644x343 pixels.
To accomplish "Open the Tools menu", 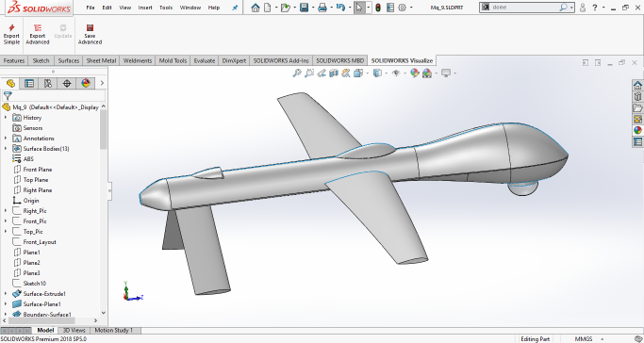I will pyautogui.click(x=166, y=8).
